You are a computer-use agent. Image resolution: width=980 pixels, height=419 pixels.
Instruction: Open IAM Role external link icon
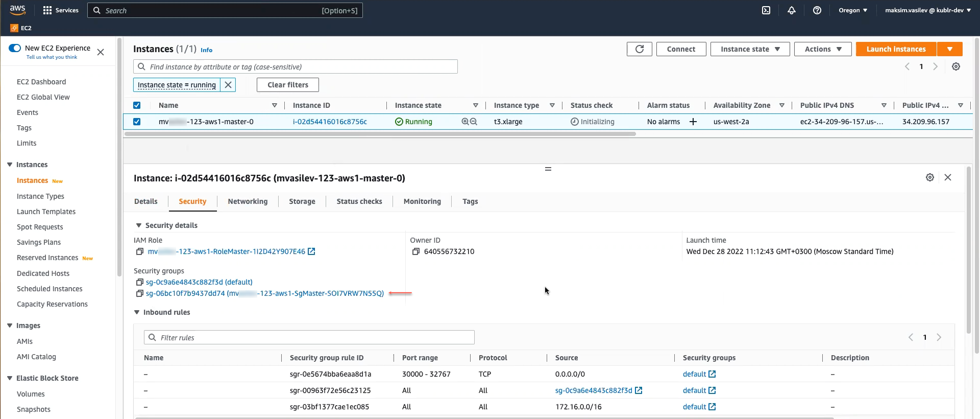click(x=311, y=251)
